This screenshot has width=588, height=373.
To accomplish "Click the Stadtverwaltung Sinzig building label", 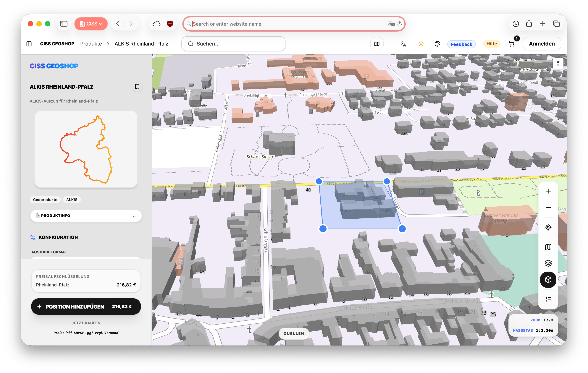I will [x=500, y=218].
